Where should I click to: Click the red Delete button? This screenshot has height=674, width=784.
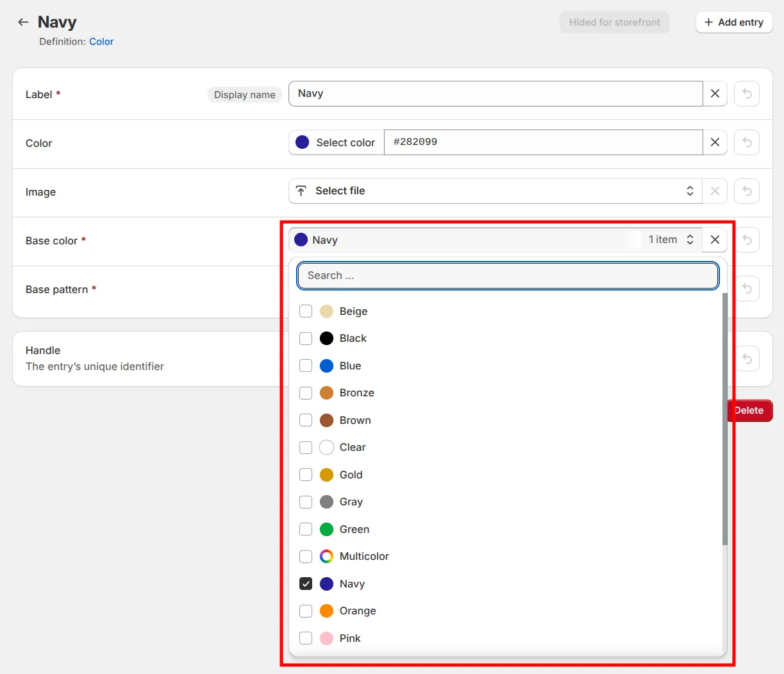click(751, 410)
